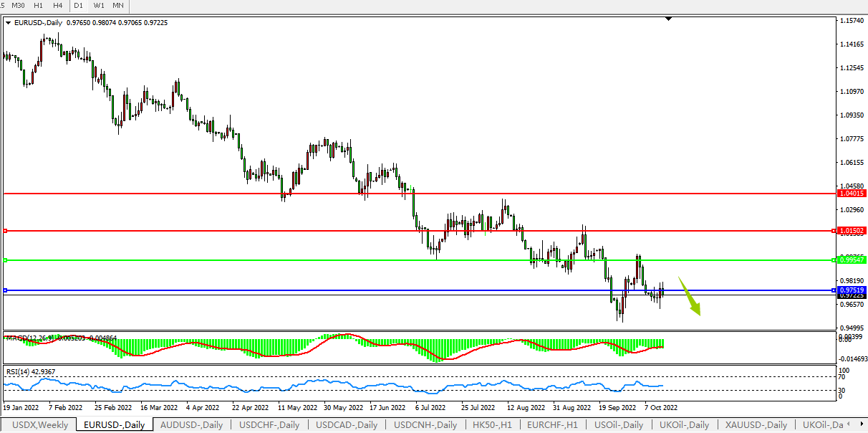868x433 pixels.
Task: Switch chart to M30 timeframe
Action: pyautogui.click(x=19, y=6)
